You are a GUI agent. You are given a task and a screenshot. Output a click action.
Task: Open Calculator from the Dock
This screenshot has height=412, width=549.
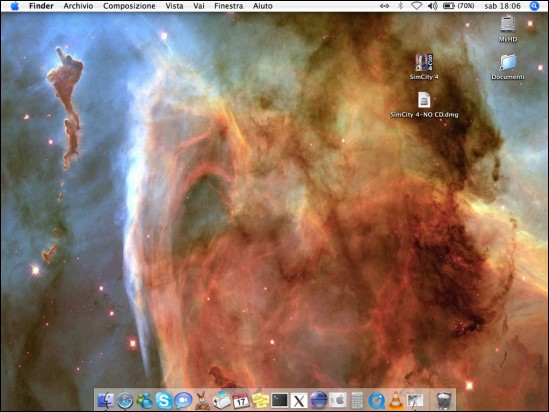pos(357,400)
